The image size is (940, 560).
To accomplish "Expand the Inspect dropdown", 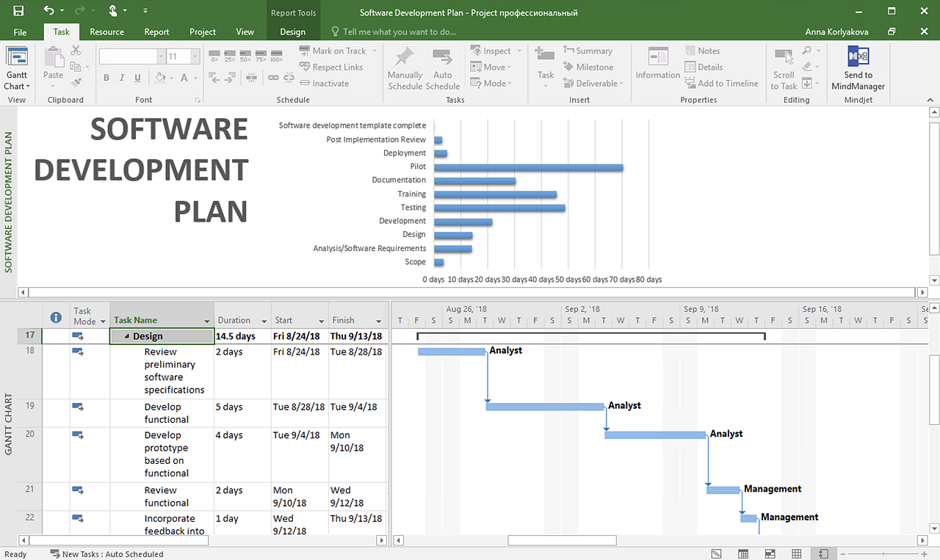I will point(519,51).
